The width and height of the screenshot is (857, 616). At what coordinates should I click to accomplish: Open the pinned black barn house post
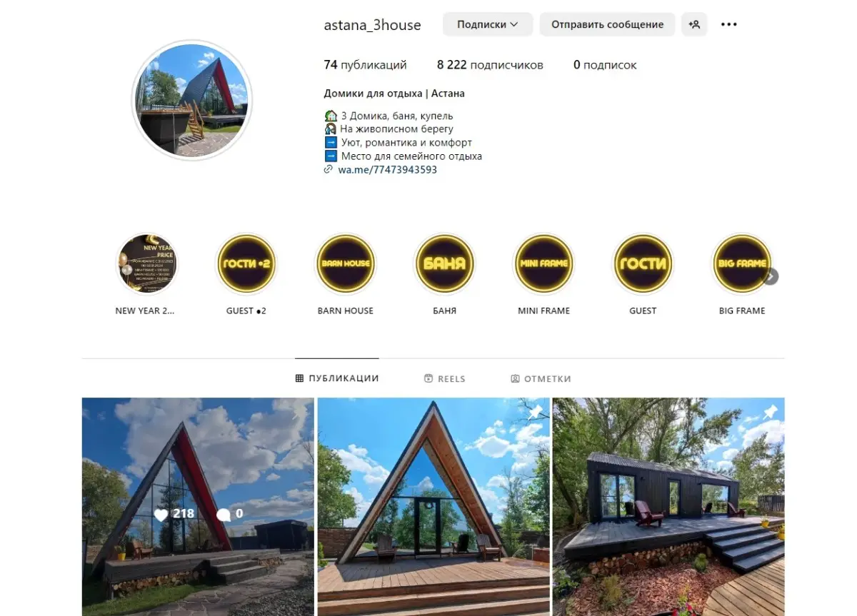[668, 507]
